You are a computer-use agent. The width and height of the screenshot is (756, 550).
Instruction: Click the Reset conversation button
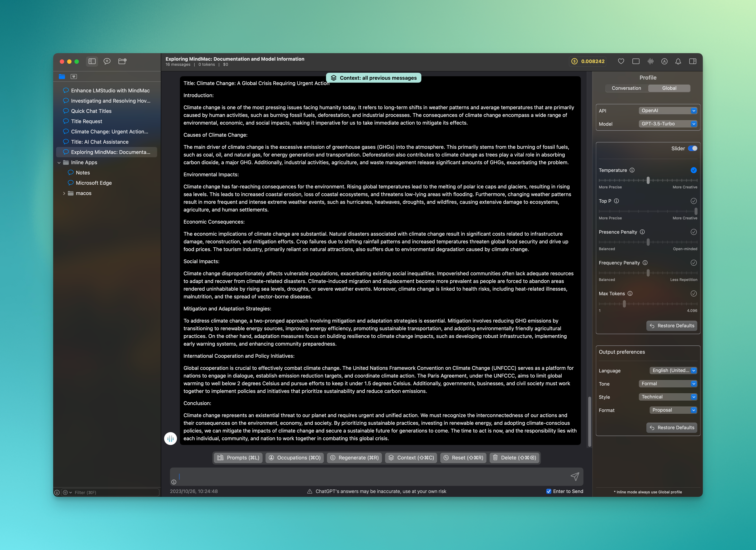point(463,458)
